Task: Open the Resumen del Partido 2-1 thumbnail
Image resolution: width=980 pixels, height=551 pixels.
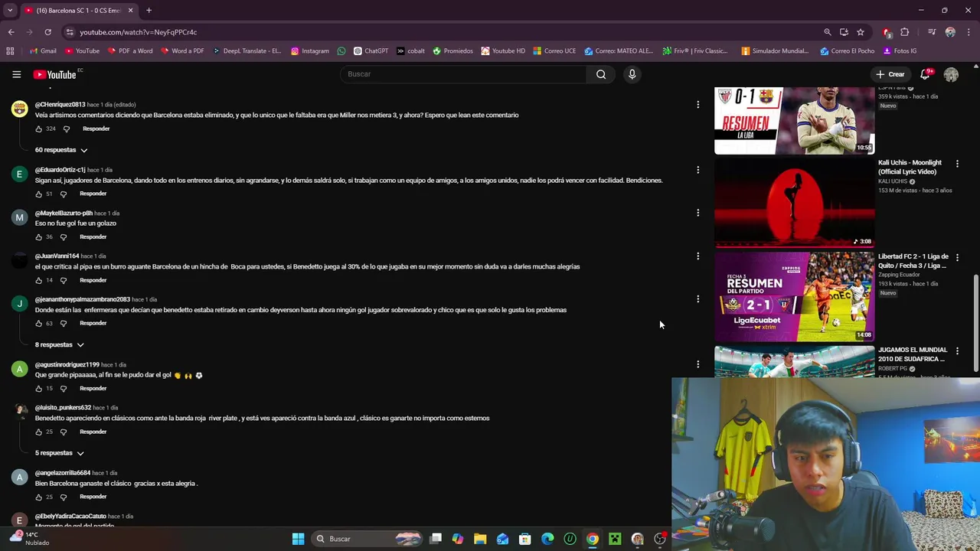Action: [794, 296]
